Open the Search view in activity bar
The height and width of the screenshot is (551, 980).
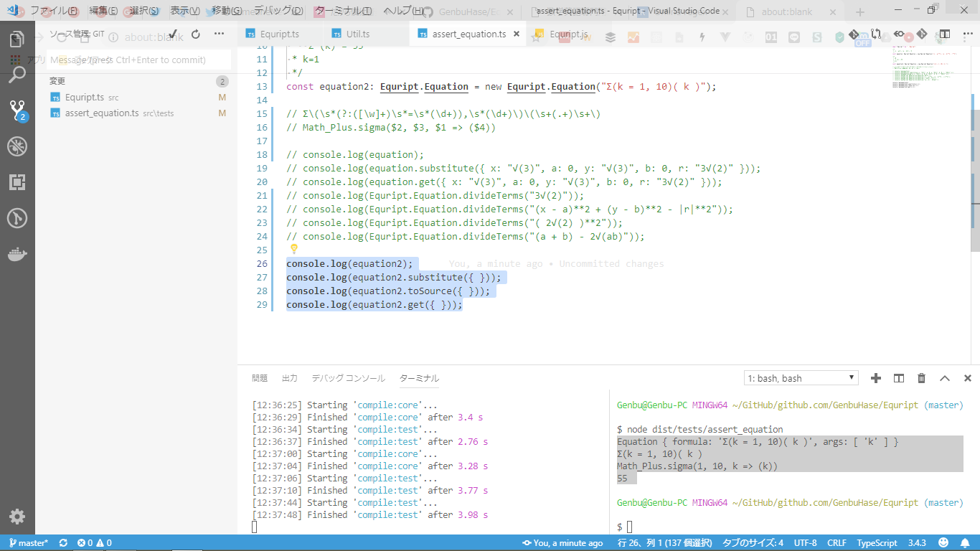click(17, 75)
